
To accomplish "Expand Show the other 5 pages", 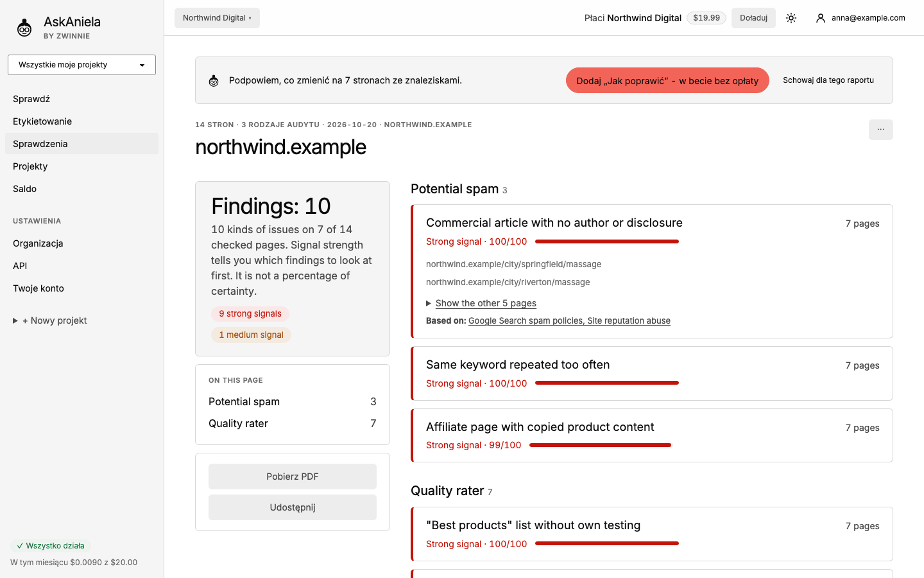I will coord(486,303).
